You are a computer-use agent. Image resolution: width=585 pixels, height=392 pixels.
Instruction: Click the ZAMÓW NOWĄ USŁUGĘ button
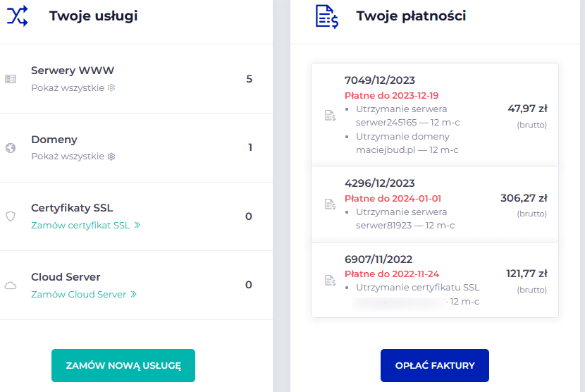click(123, 365)
